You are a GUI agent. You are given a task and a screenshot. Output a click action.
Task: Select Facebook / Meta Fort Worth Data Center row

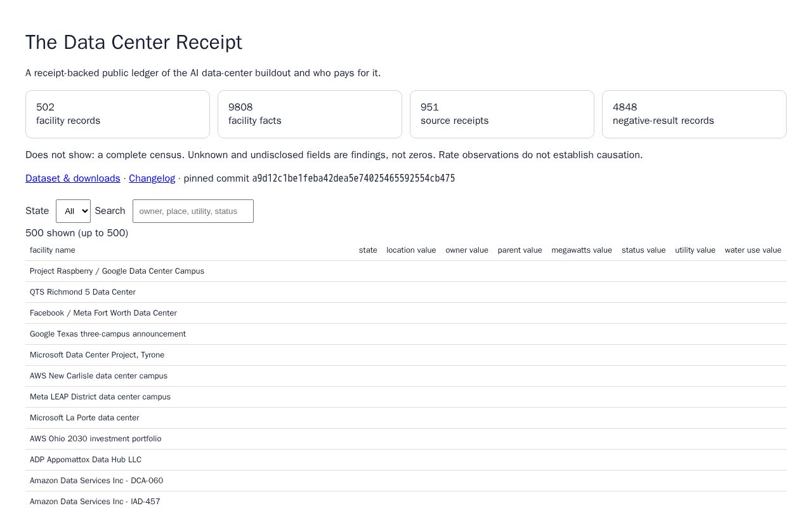[x=406, y=313]
